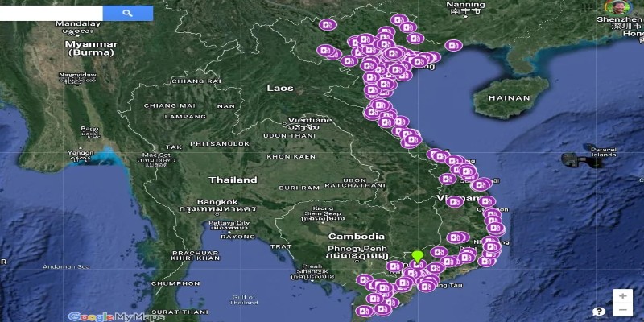Select the isolated northwesternmost purple marker

coord(326,25)
